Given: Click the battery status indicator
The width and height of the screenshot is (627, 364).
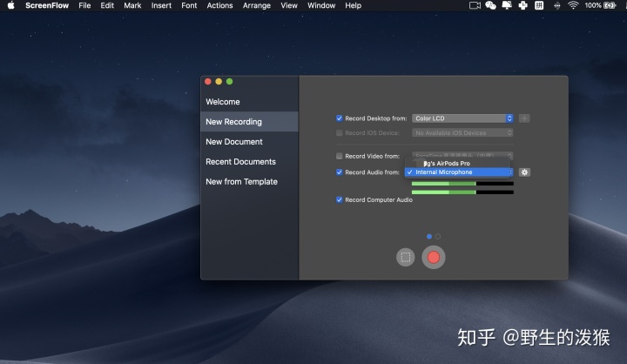Looking at the screenshot, I should (600, 5).
